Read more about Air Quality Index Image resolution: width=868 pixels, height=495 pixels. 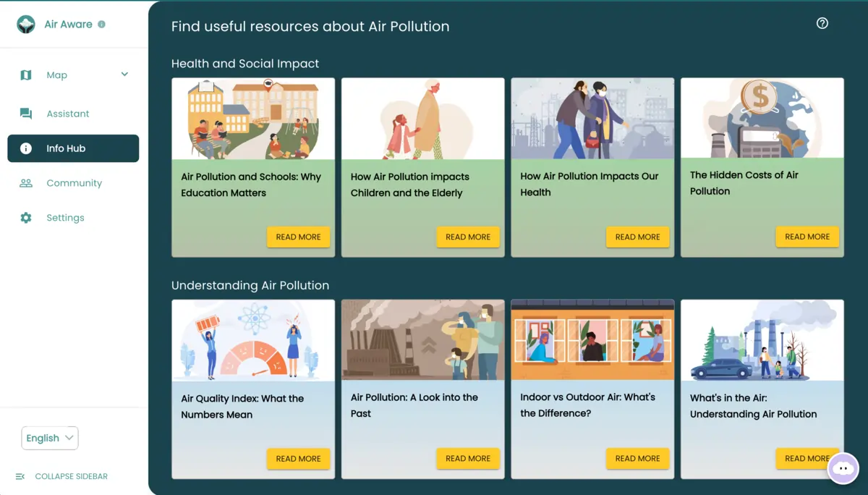click(298, 458)
